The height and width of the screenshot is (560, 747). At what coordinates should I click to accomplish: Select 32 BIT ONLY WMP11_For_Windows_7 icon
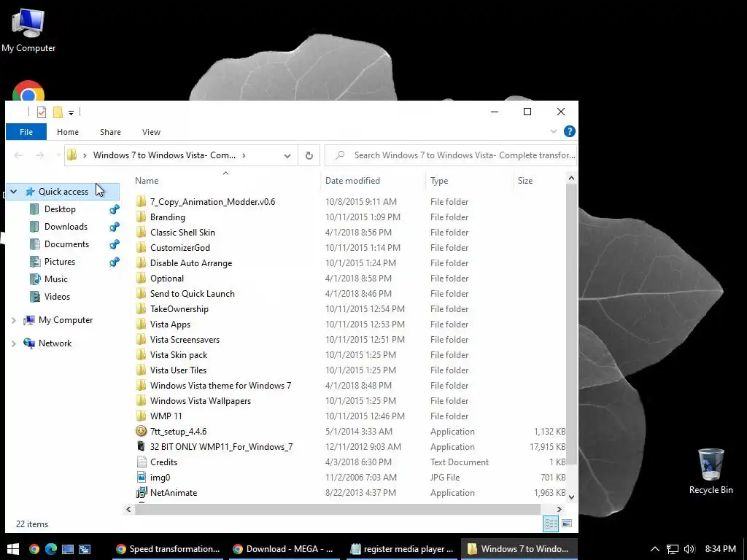coord(141,446)
